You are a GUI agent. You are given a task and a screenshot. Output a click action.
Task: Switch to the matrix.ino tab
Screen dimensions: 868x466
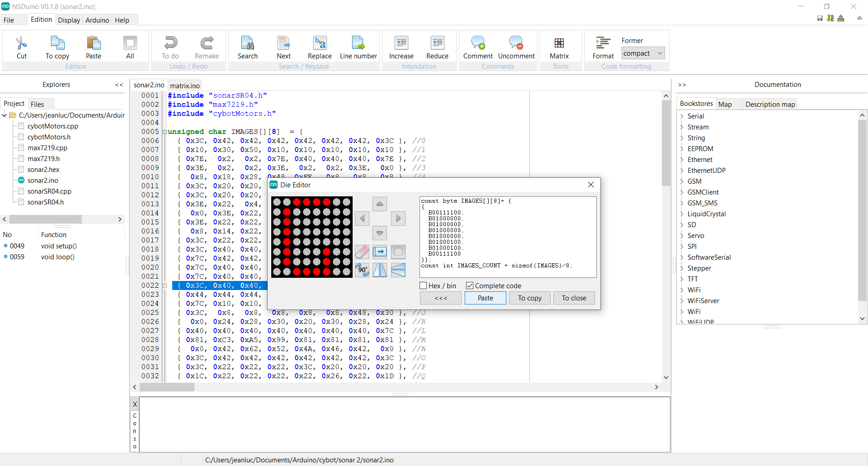tap(185, 86)
